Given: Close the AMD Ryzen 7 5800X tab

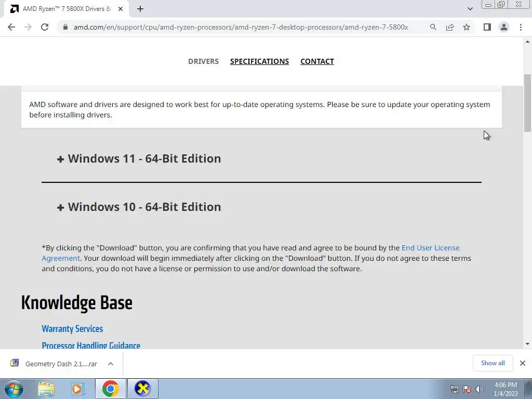Looking at the screenshot, I should pyautogui.click(x=121, y=9).
